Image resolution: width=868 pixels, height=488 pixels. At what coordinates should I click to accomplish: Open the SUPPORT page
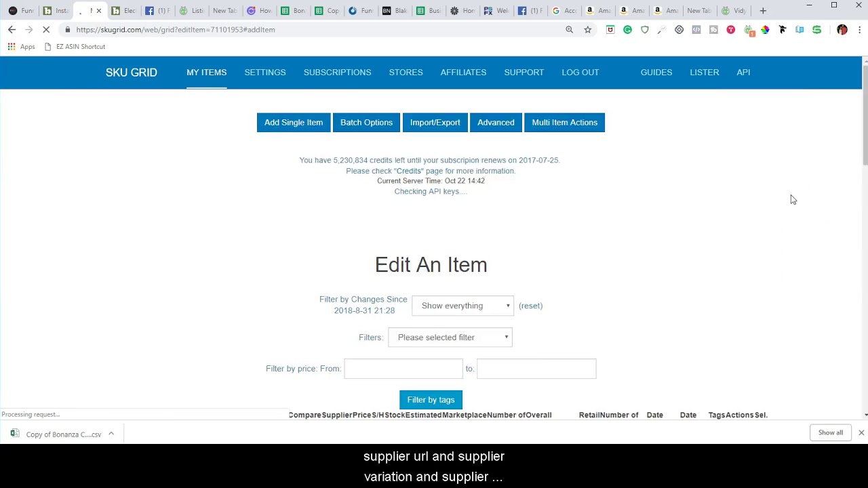tap(524, 73)
